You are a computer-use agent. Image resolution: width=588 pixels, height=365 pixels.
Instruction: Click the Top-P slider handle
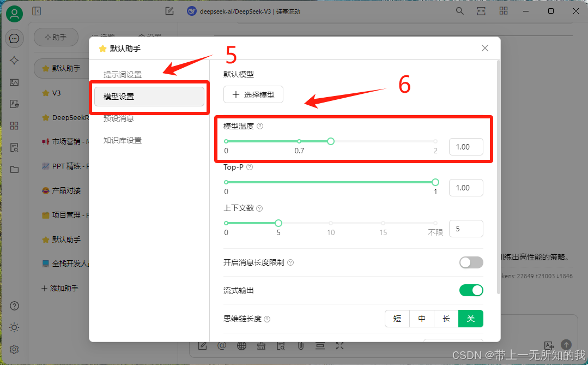pyautogui.click(x=435, y=182)
